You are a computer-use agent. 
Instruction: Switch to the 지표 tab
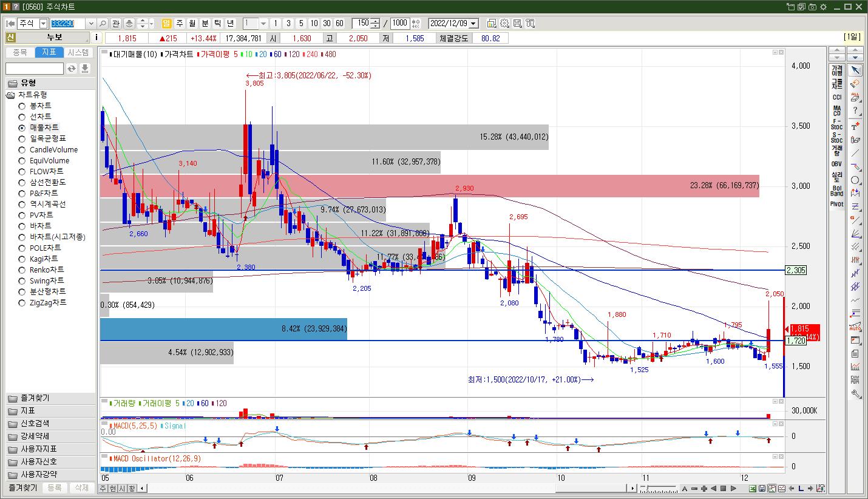tap(49, 53)
